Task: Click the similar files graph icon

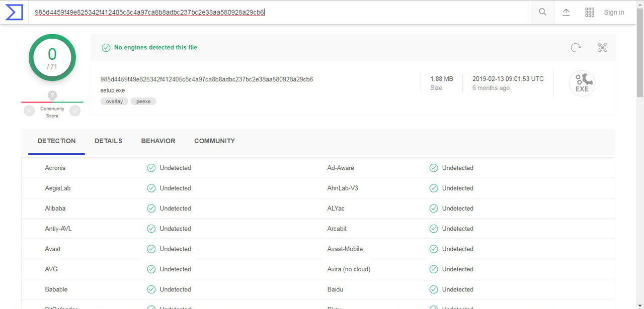Action: point(602,48)
